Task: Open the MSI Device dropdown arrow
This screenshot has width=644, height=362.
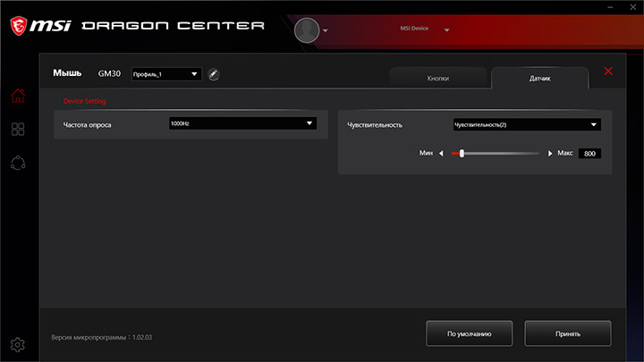Action: (x=447, y=30)
